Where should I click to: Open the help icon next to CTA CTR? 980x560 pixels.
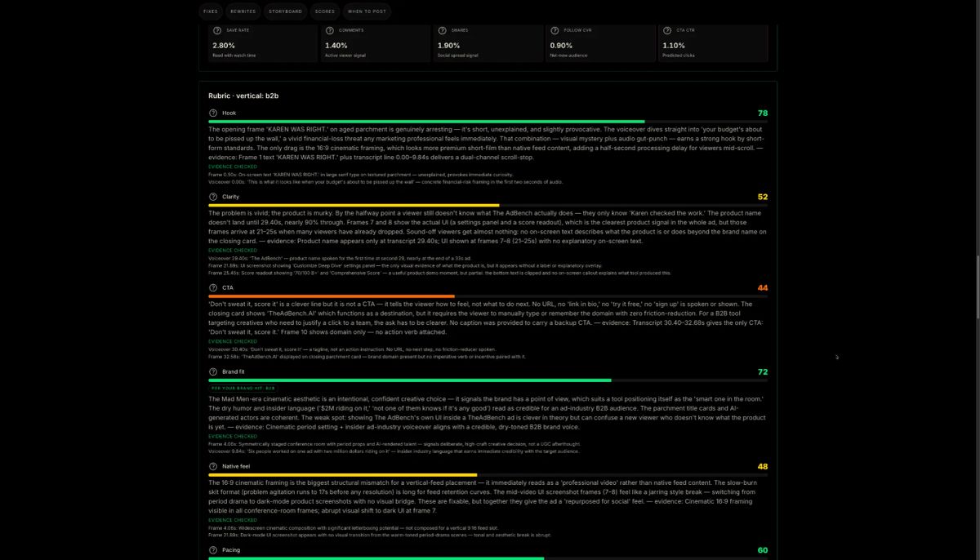point(668,30)
